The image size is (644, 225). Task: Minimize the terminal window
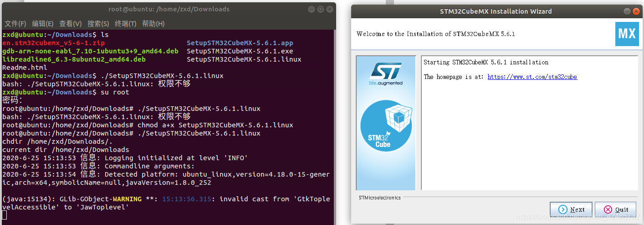[x=311, y=9]
